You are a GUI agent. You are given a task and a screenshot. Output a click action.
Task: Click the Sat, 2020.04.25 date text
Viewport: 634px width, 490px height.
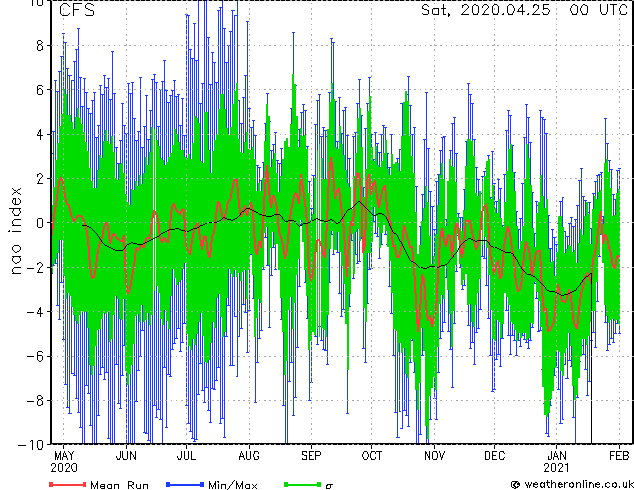pos(486,10)
